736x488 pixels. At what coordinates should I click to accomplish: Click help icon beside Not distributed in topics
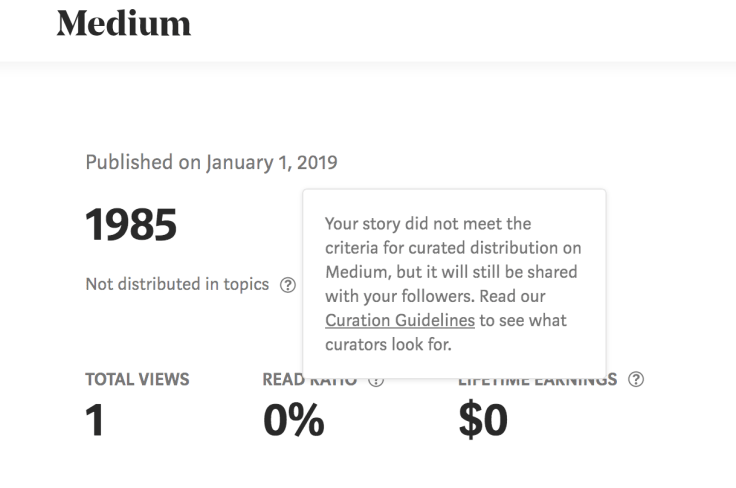tap(288, 285)
